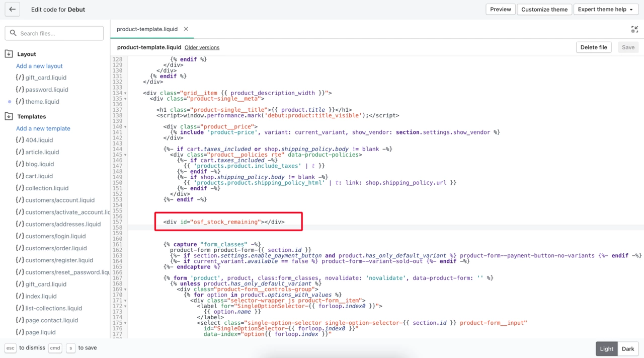Click the Search files input field
Viewport: 644px width, 358px height.
(54, 33)
